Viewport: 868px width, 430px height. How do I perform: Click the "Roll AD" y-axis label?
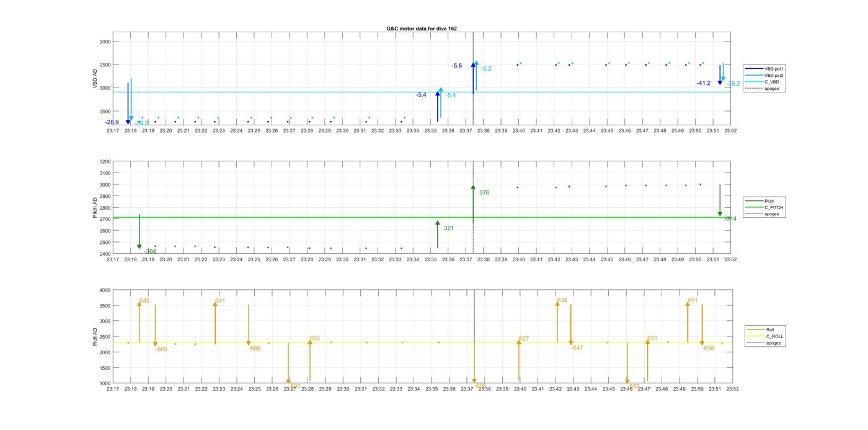point(95,337)
